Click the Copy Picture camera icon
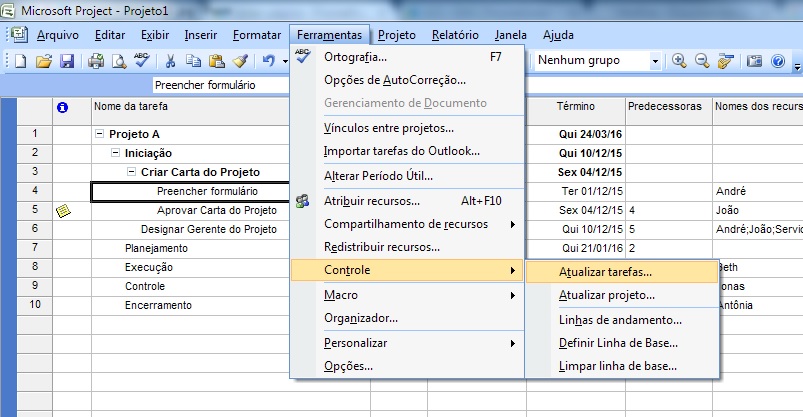Image resolution: width=803 pixels, height=417 pixels. pyautogui.click(x=754, y=61)
